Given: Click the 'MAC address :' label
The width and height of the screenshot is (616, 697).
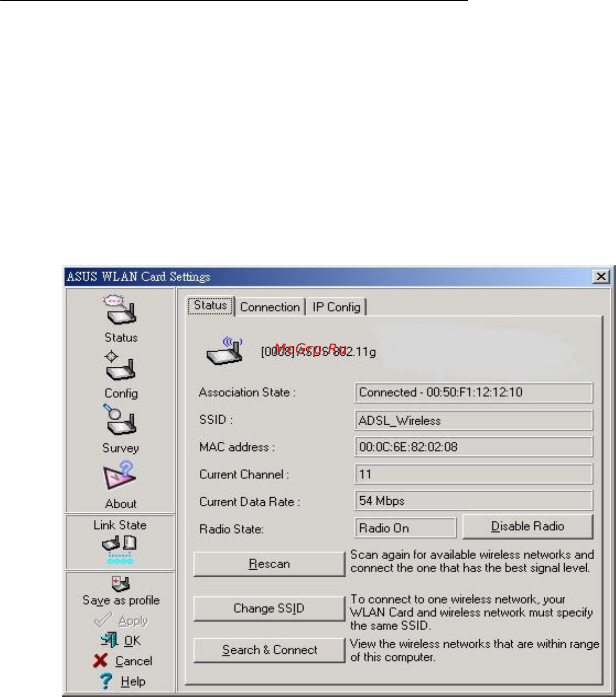Looking at the screenshot, I should coord(237,447).
